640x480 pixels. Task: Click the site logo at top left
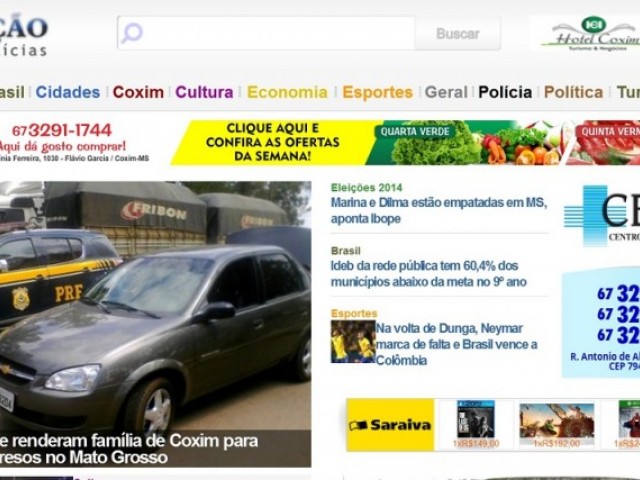click(24, 36)
